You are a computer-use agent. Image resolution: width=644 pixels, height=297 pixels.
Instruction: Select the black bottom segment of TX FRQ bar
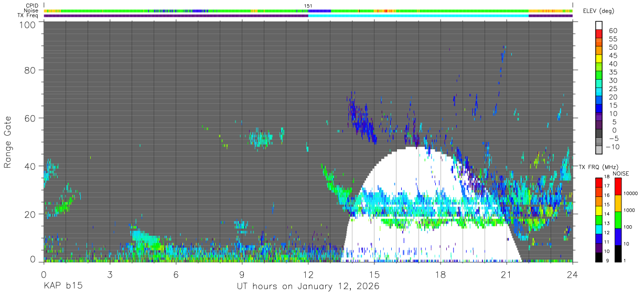(x=599, y=257)
